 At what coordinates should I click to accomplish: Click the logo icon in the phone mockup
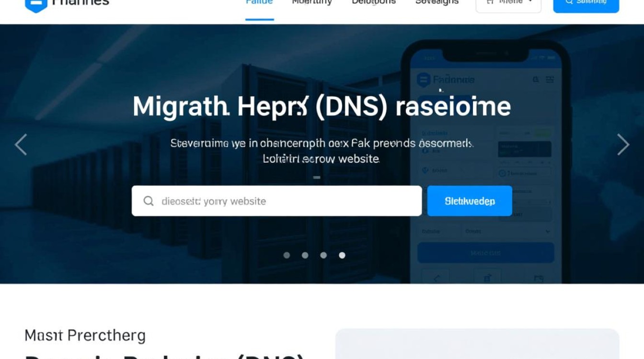click(424, 79)
